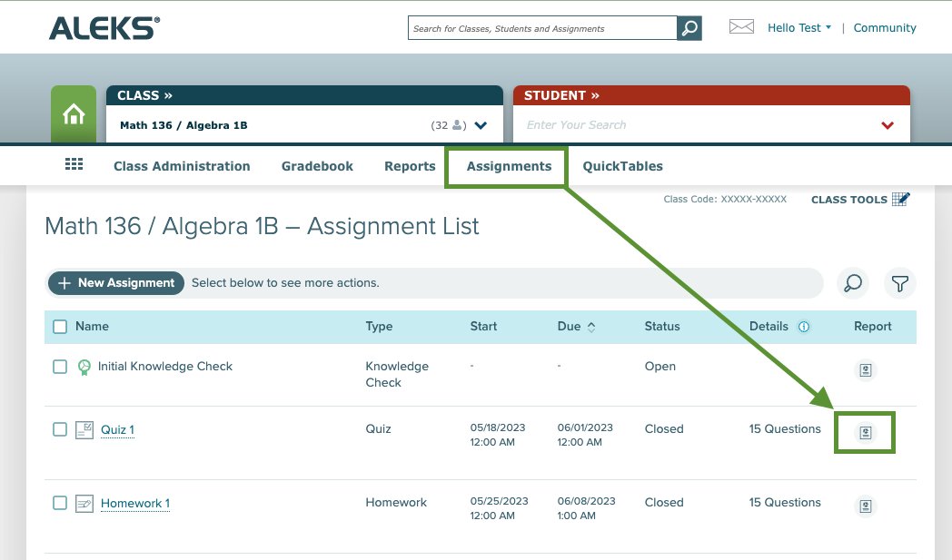Click the Closed status of Quiz 1

664,429
